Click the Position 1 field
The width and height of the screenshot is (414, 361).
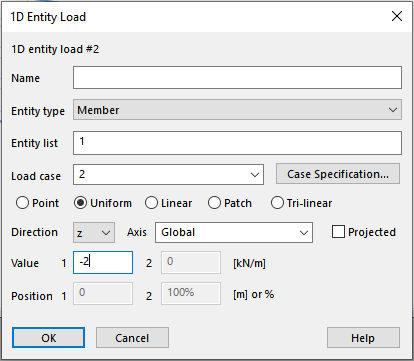(103, 294)
